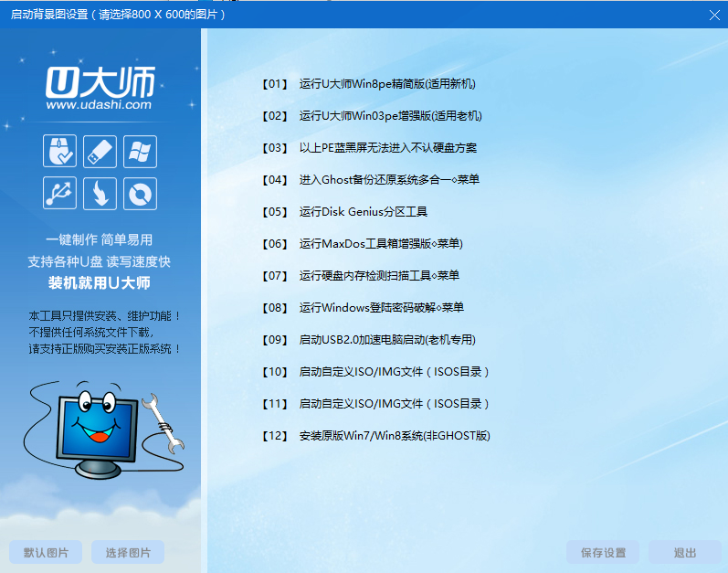The image size is (728, 573).
Task: Click the slogan 一键制作 简单易用
Action: [99, 239]
